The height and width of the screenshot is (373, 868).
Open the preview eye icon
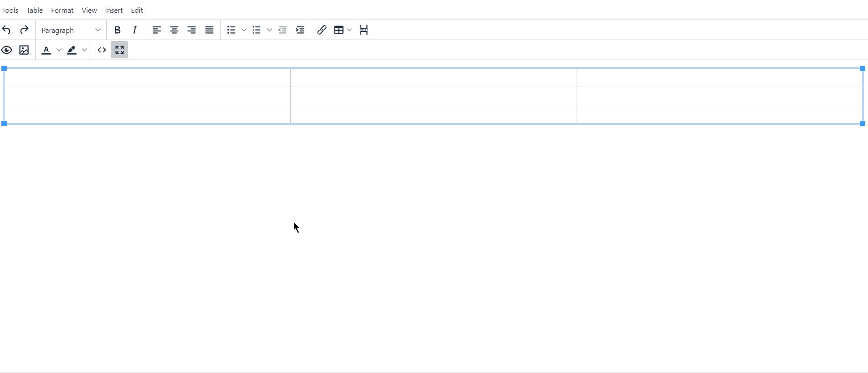click(x=7, y=50)
